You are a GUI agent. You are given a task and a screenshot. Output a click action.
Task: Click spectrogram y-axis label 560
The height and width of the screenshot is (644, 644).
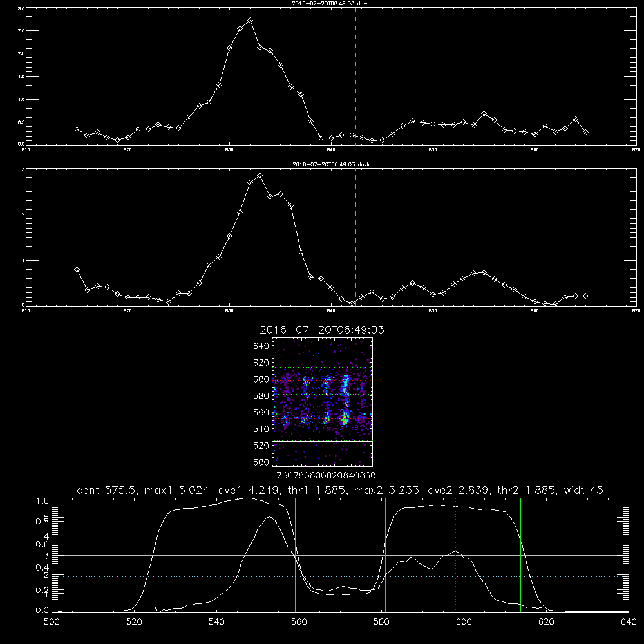tap(261, 412)
